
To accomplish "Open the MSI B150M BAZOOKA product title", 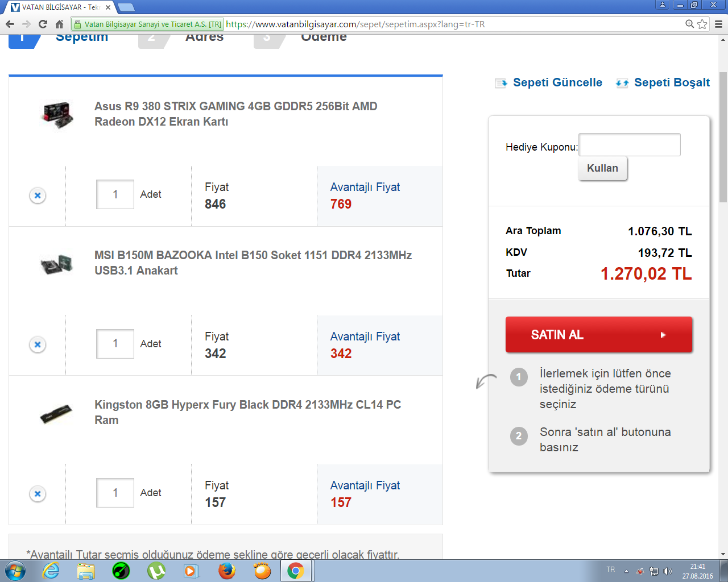I will [x=253, y=263].
